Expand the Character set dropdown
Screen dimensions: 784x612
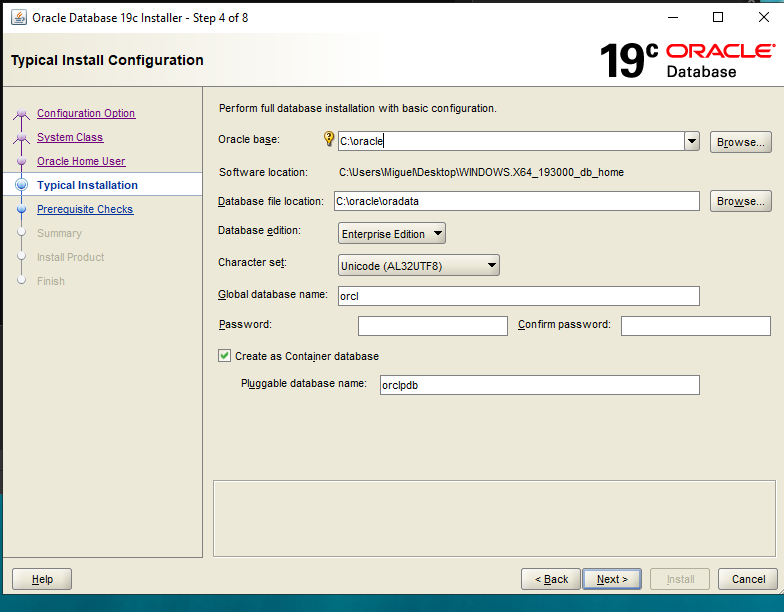coord(418,266)
